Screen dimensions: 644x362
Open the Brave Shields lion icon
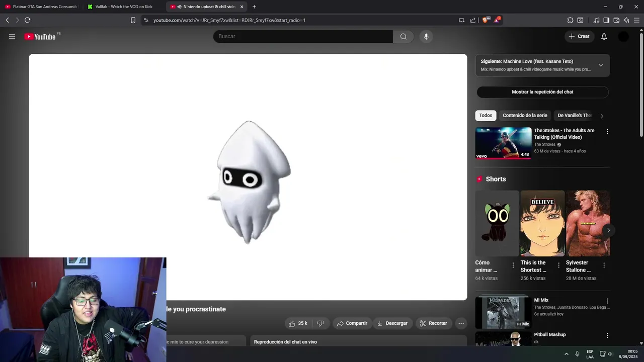(485, 20)
